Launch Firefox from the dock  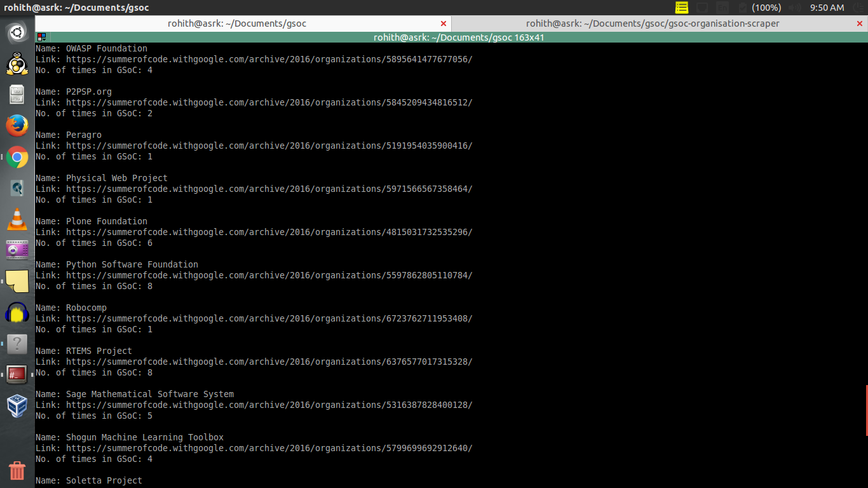(x=17, y=126)
